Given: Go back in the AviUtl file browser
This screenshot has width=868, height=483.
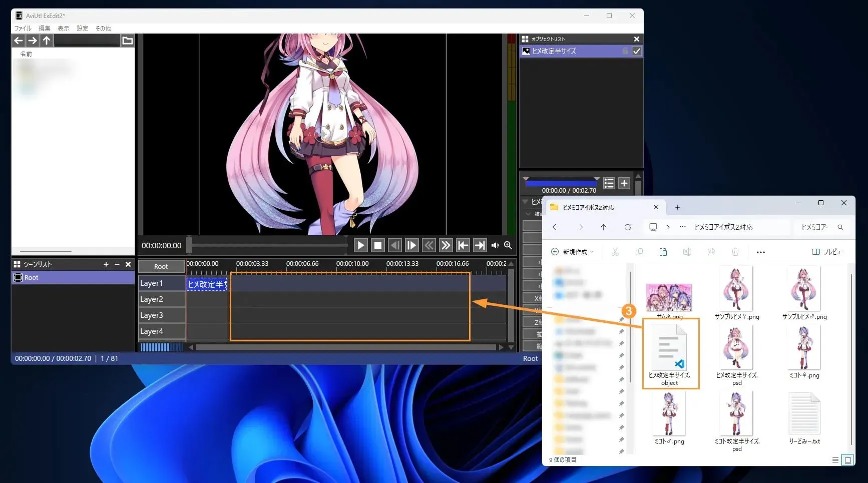Looking at the screenshot, I should (19, 41).
